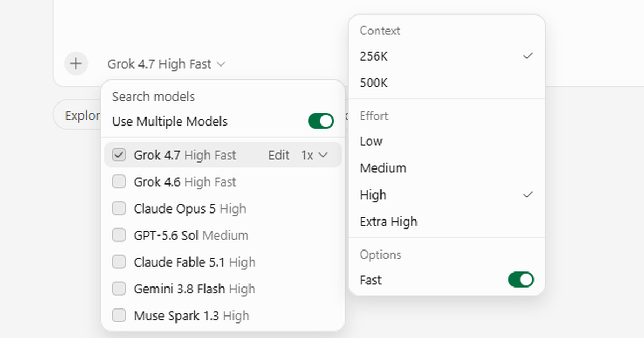Check the Grok 4.6 checkbox
The height and width of the screenshot is (338, 644).
pos(119,182)
